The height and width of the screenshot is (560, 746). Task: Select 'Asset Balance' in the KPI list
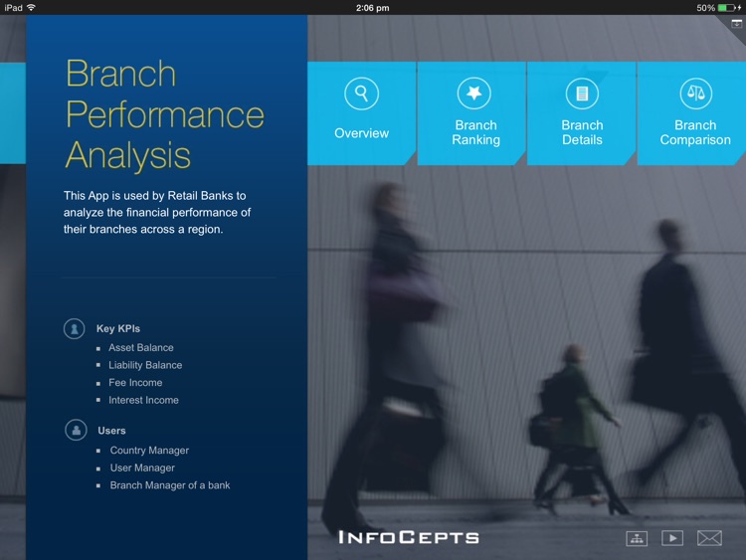141,348
